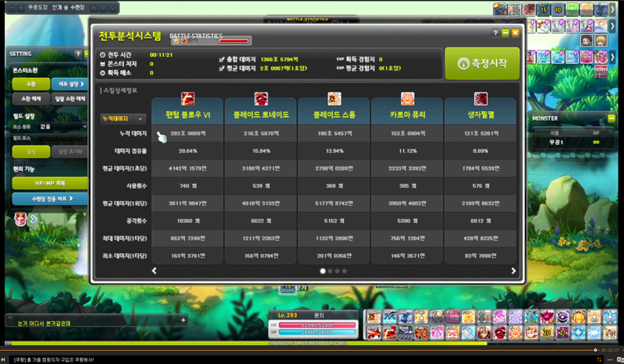Image resolution: width=624 pixels, height=364 pixels.
Task: Click the 740 회 usage count cell
Action: 188,186
